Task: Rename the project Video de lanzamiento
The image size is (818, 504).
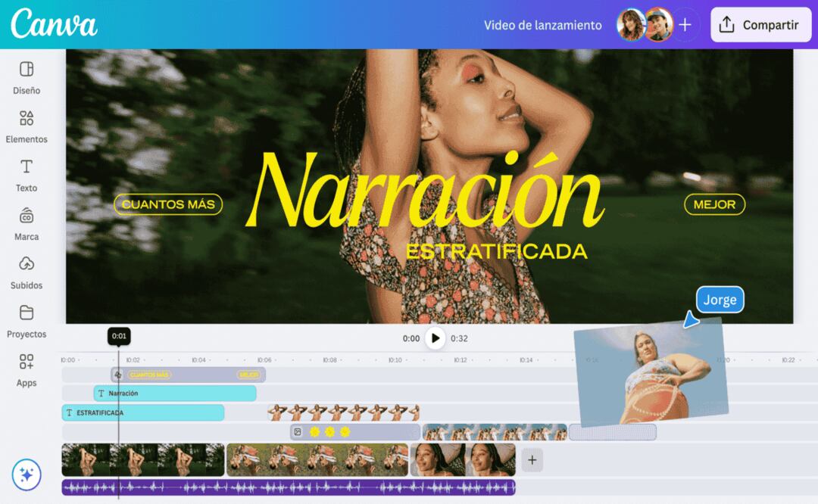Action: tap(543, 25)
